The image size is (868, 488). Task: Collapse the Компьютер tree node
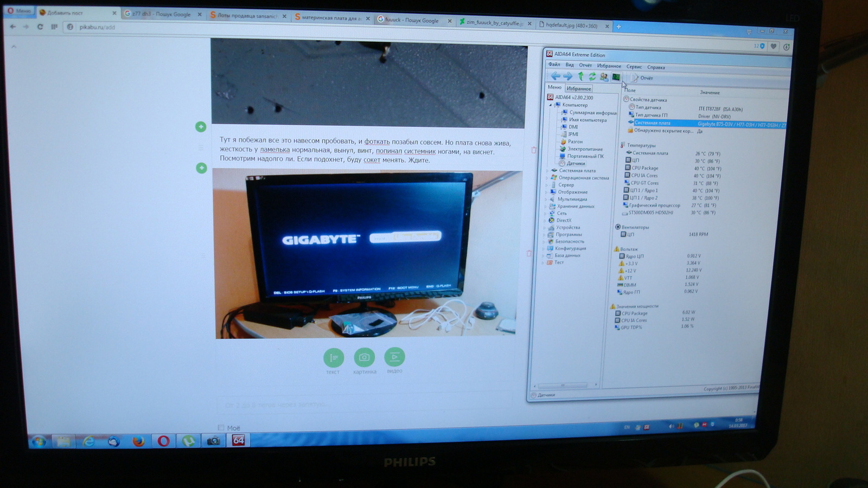point(550,105)
